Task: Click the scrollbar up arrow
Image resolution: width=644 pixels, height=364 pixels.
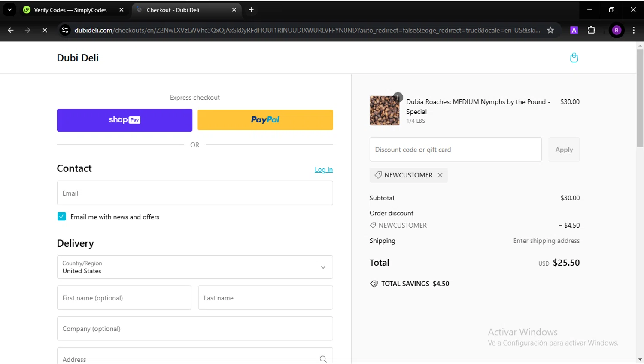Action: point(640,45)
